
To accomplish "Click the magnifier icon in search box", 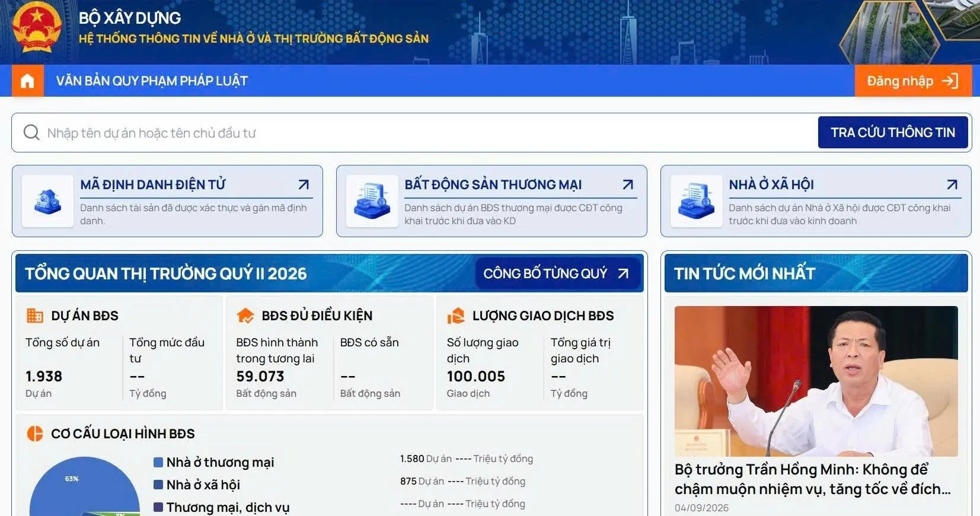I will click(31, 132).
